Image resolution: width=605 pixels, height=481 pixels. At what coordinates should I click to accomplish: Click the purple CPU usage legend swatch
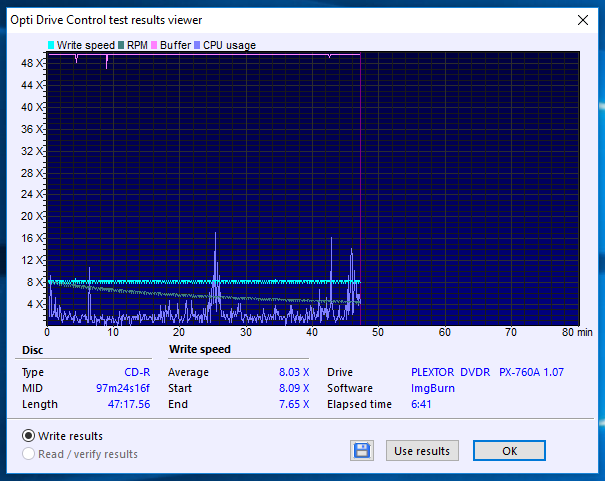coord(197,45)
